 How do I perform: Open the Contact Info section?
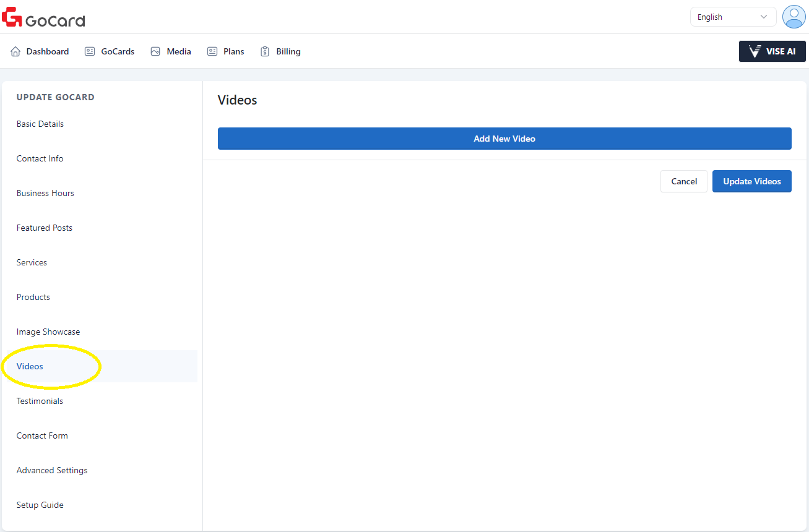pos(40,158)
